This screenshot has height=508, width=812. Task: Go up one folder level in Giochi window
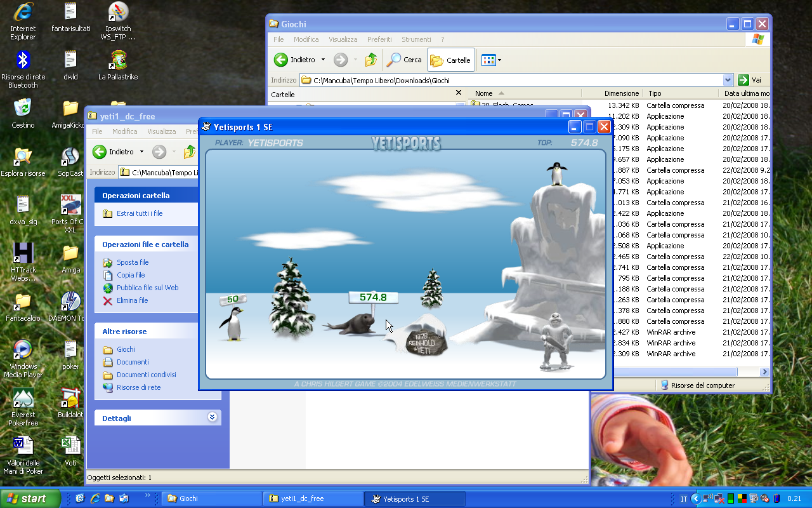tap(371, 60)
